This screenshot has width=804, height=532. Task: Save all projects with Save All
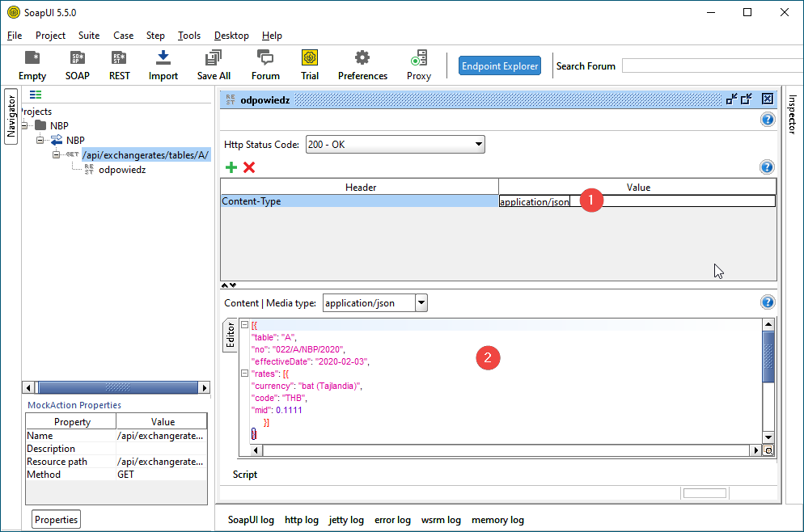(x=214, y=65)
